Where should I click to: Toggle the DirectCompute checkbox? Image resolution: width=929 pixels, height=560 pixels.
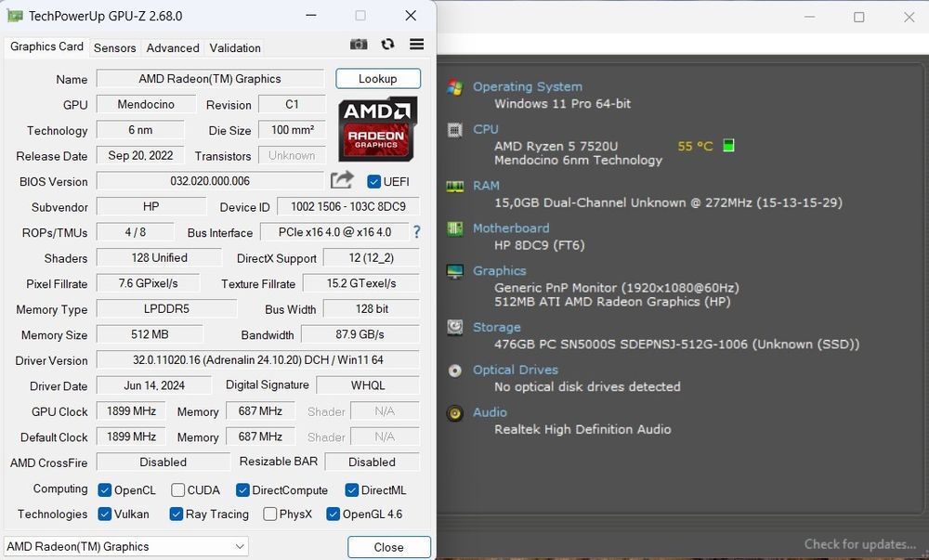click(242, 490)
